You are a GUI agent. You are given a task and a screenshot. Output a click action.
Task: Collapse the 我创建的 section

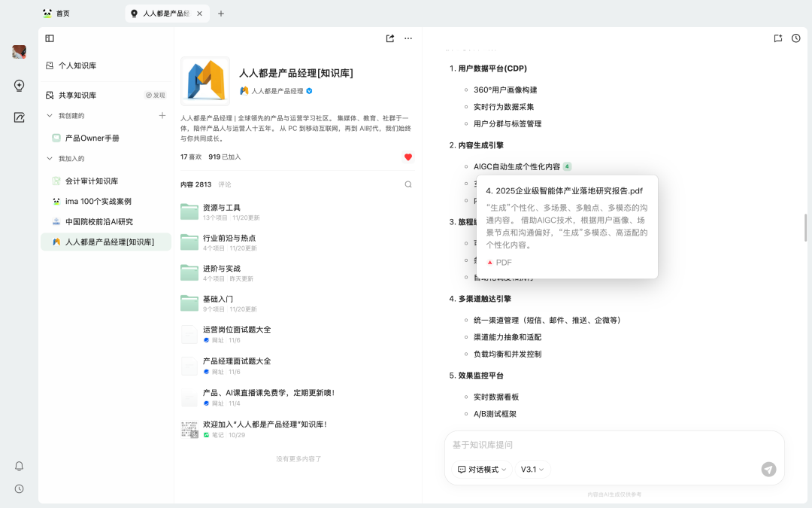point(50,116)
